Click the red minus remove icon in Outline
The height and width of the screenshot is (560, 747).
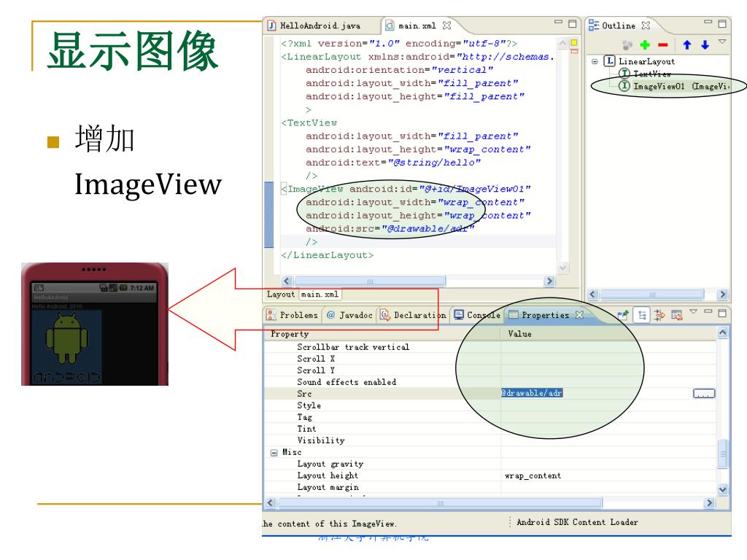[662, 45]
